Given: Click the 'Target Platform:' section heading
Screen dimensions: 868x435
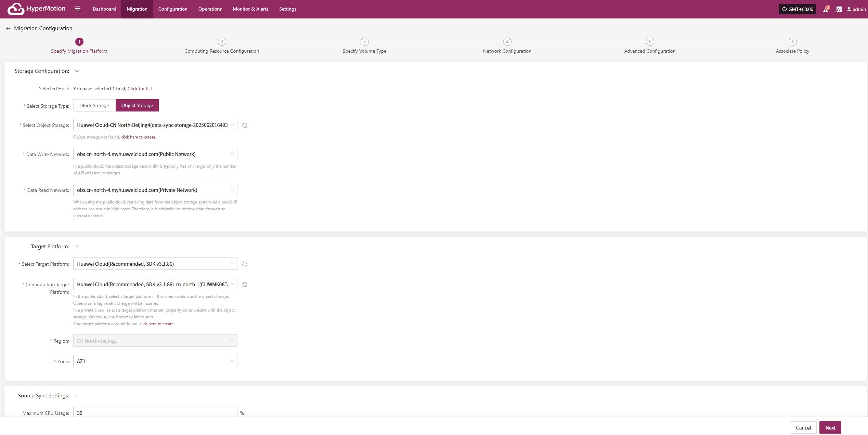Looking at the screenshot, I should coord(50,247).
